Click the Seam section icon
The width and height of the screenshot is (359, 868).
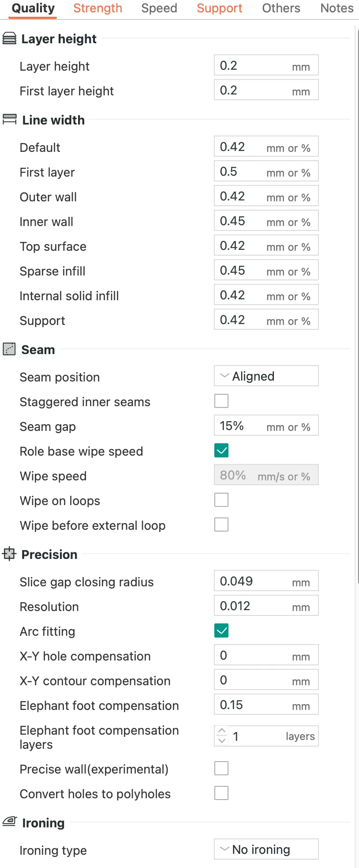point(9,349)
